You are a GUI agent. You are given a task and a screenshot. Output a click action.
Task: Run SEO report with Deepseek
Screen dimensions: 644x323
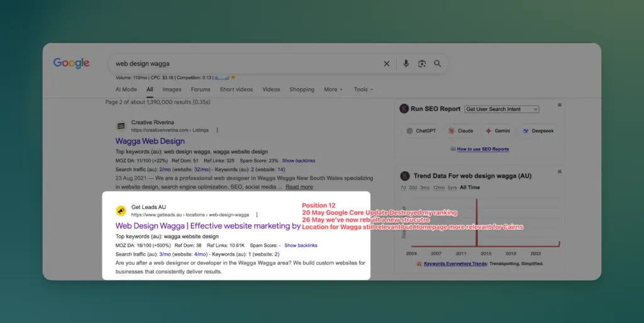coord(538,131)
